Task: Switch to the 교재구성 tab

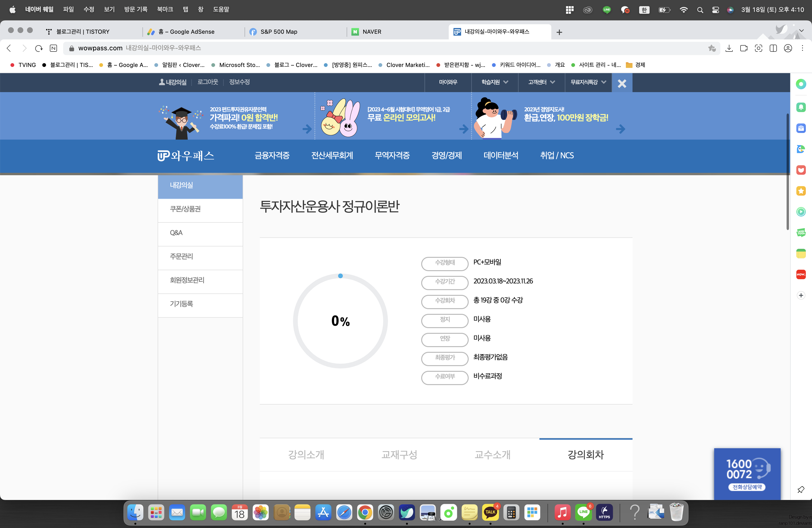Action: [399, 455]
